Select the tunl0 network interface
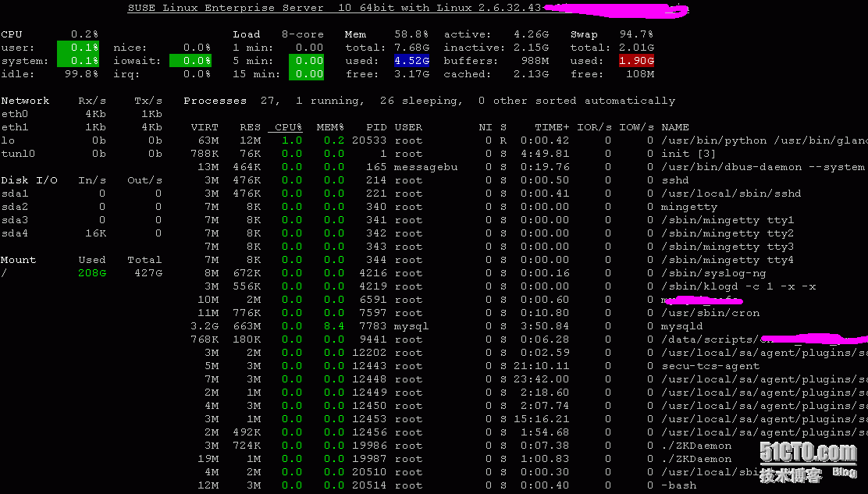 point(18,154)
